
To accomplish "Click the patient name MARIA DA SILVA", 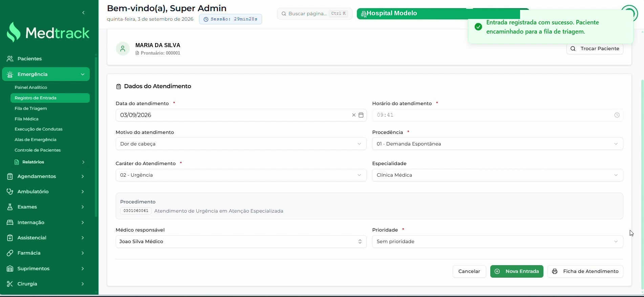I will point(158,45).
